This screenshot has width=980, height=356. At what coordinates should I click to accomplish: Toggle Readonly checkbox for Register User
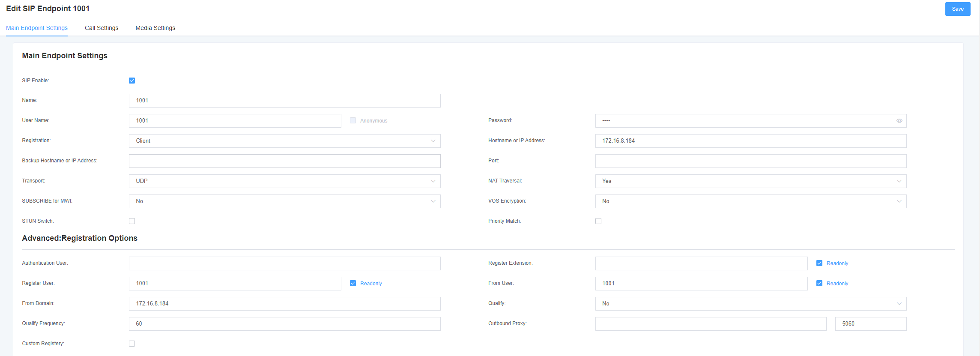(x=353, y=283)
